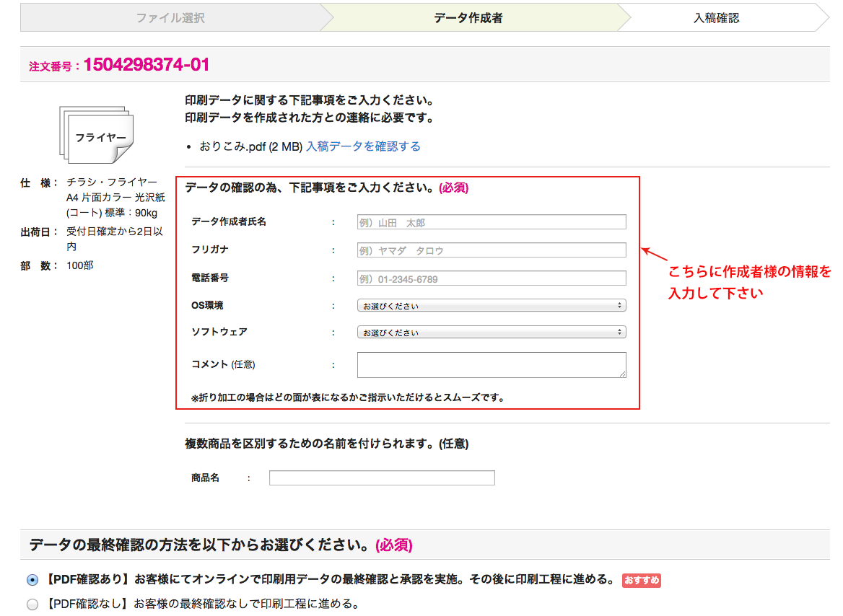This screenshot has height=616, width=843.
Task: Switch to the 入稿確認 step
Action: (716, 18)
